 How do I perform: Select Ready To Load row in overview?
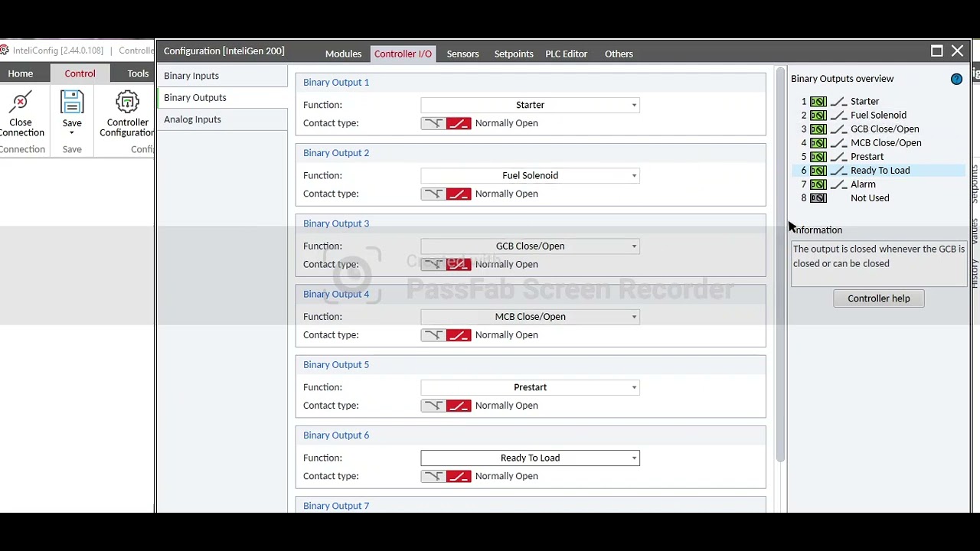point(880,170)
